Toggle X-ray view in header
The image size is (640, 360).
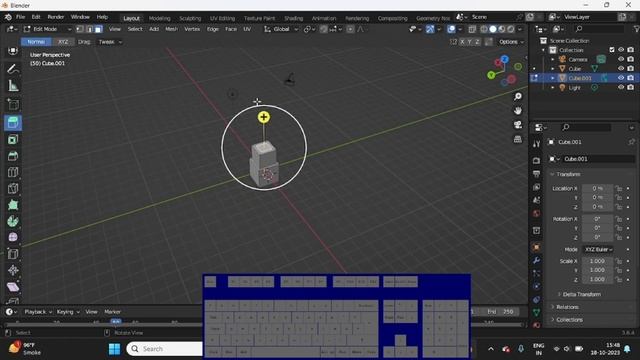(x=472, y=29)
